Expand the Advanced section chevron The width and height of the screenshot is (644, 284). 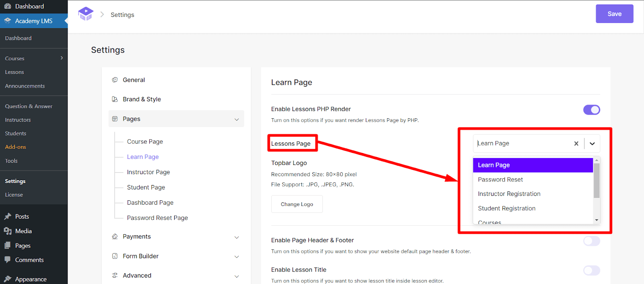click(237, 276)
